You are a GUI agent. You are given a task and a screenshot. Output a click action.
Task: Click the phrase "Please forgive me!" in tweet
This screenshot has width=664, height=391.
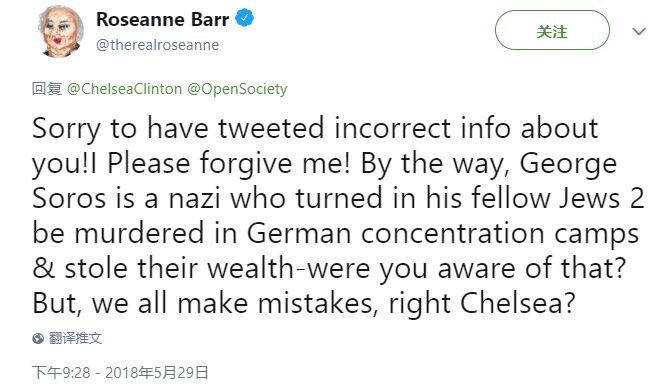(229, 164)
